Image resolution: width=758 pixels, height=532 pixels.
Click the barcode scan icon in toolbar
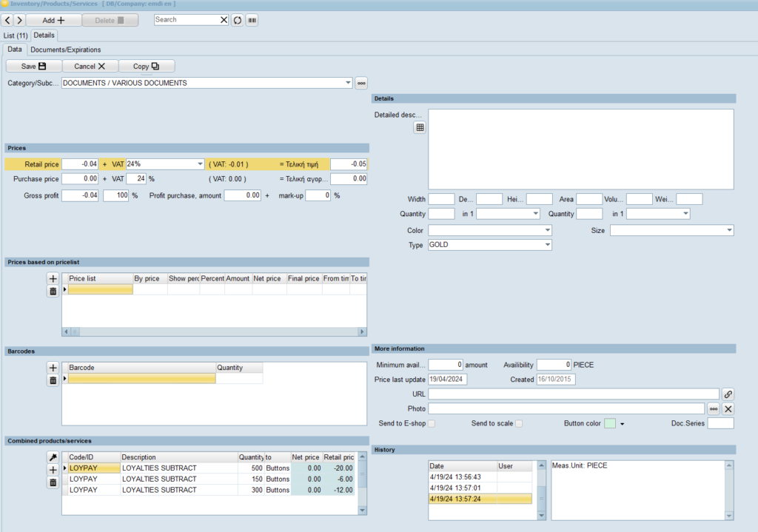coord(252,20)
